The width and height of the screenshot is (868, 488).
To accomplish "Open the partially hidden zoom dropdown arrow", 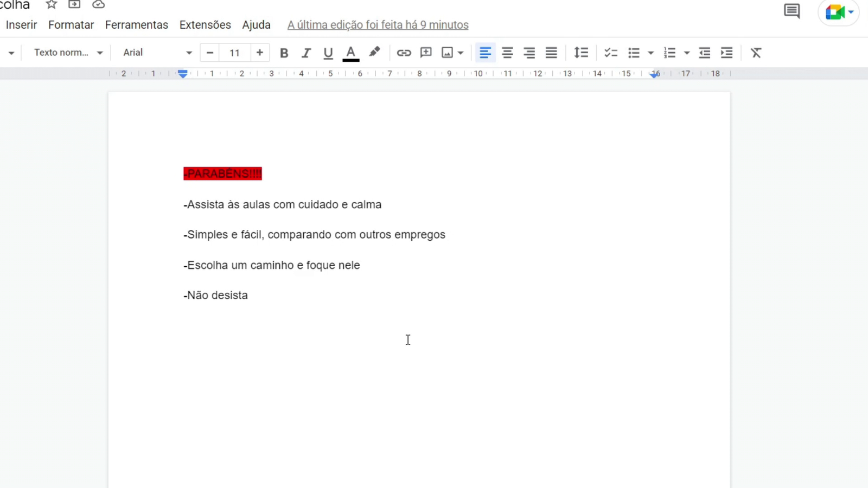I will pyautogui.click(x=11, y=53).
